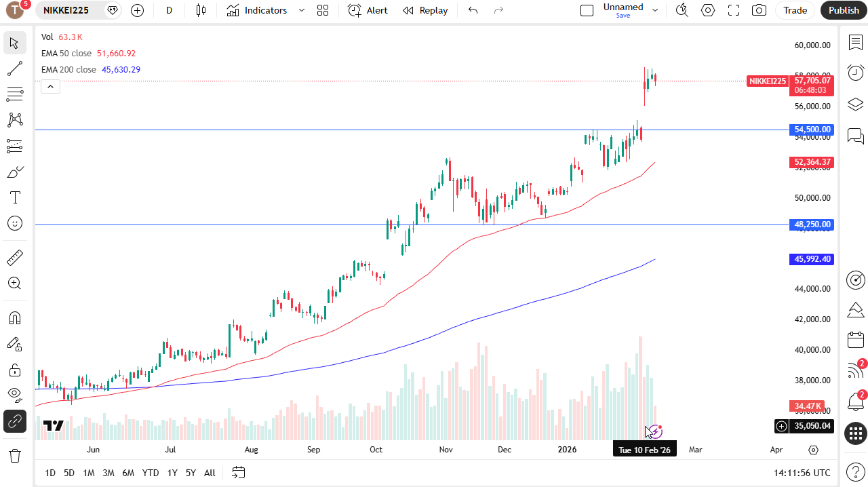Change the D timeframe interval
This screenshot has width=868, height=487.
169,10
